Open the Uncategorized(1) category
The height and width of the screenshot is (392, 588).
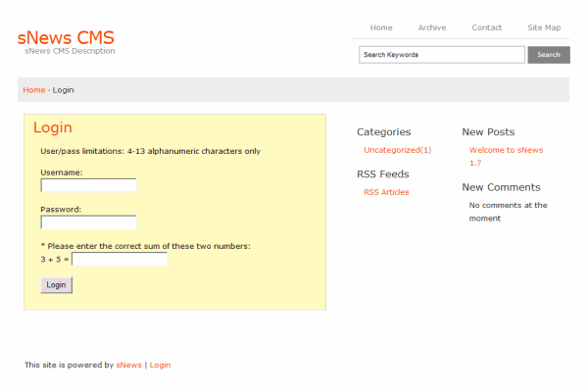tap(397, 150)
